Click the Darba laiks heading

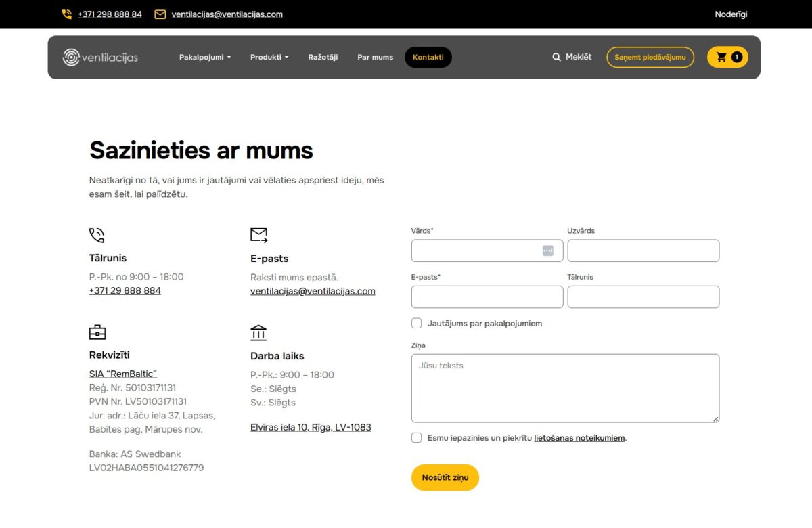tap(277, 356)
